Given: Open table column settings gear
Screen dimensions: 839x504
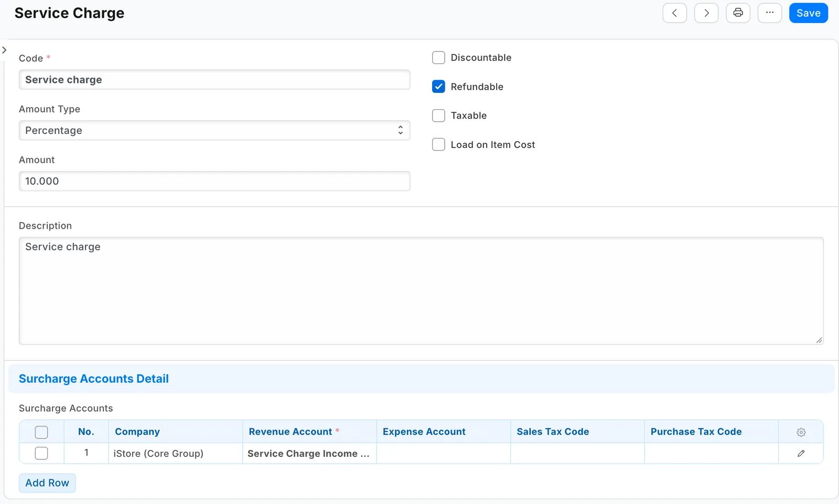Looking at the screenshot, I should pyautogui.click(x=801, y=432).
